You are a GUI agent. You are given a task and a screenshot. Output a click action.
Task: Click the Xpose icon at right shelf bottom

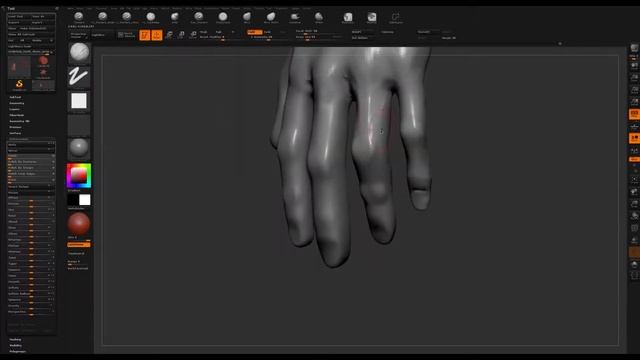634,276
